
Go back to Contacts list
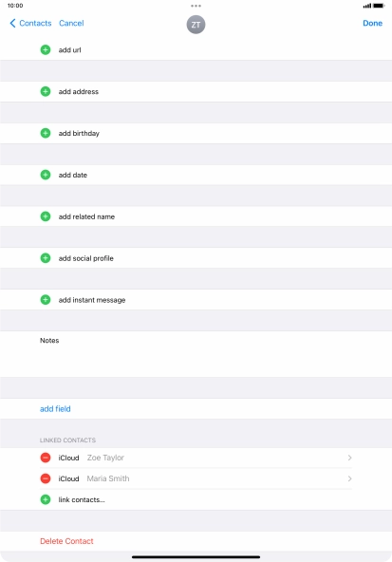coord(30,24)
